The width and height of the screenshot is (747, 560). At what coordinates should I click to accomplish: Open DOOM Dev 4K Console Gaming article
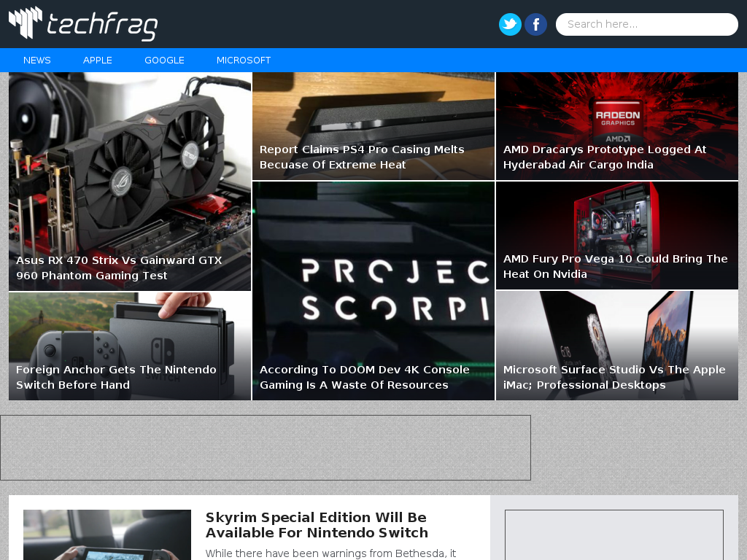(365, 377)
